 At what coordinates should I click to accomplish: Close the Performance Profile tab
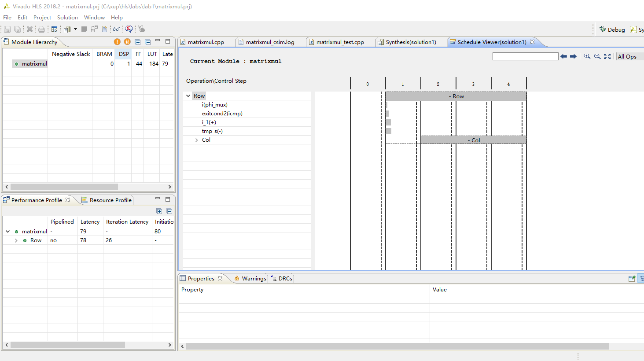[x=68, y=200]
